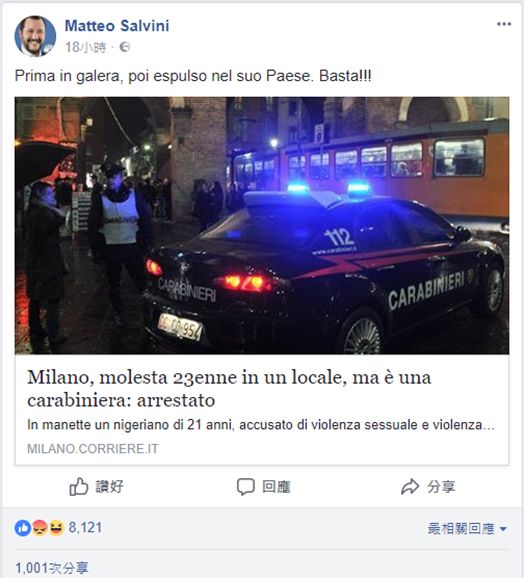Click the dropdown arrow beside 最相關回應
This screenshot has height=578, width=524.
(x=503, y=529)
